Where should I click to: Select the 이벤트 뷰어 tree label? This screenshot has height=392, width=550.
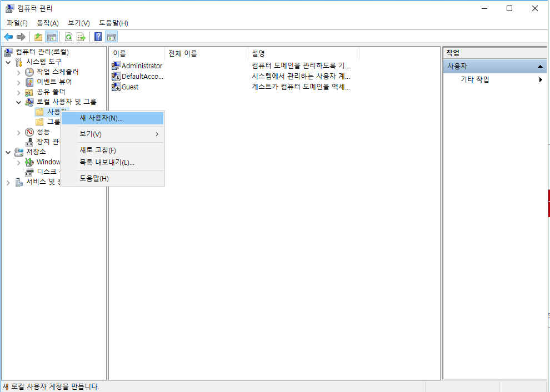[54, 82]
